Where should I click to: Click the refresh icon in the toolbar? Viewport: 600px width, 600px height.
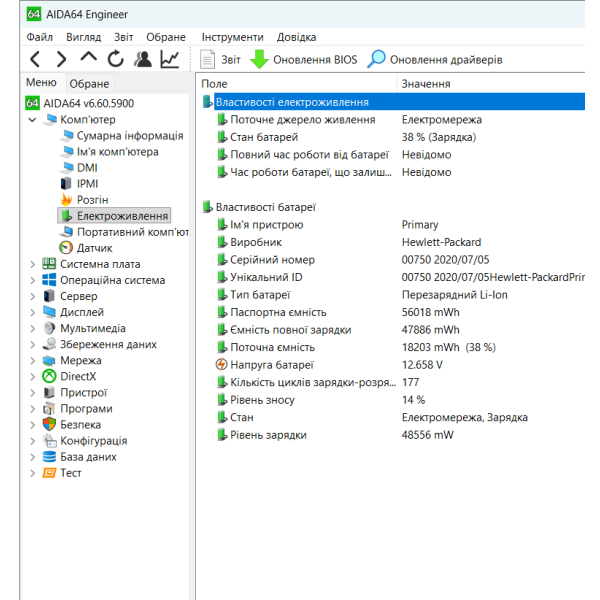pos(115,59)
